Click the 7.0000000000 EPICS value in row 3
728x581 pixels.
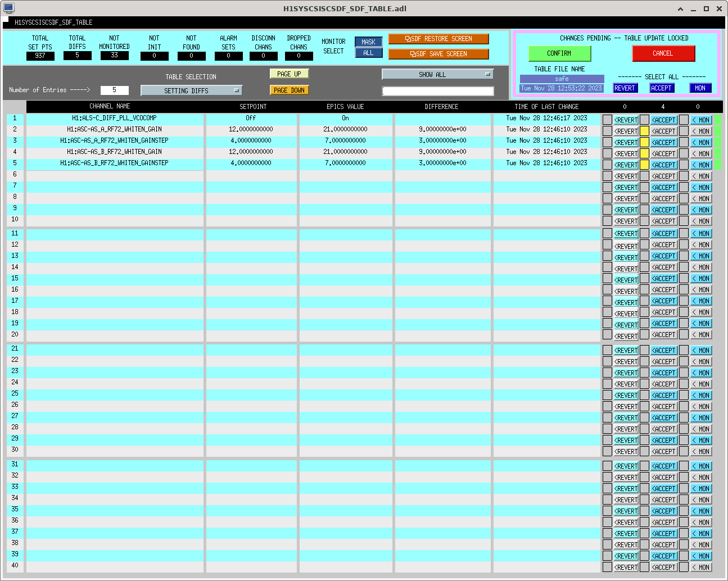pos(345,140)
